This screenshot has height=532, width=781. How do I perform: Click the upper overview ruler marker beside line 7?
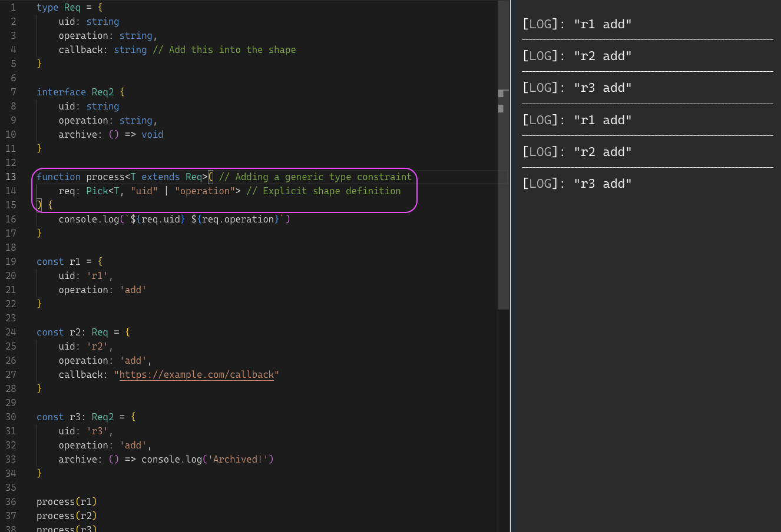click(501, 93)
